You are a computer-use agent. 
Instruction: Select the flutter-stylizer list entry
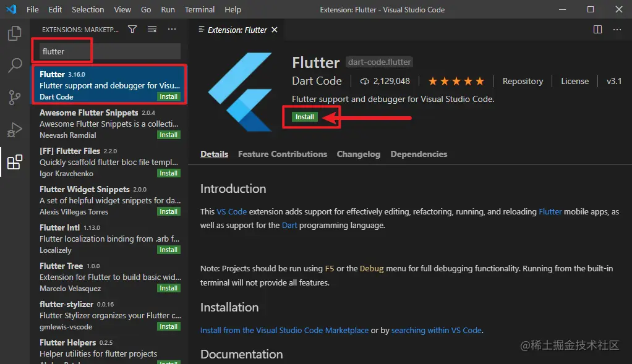point(109,315)
